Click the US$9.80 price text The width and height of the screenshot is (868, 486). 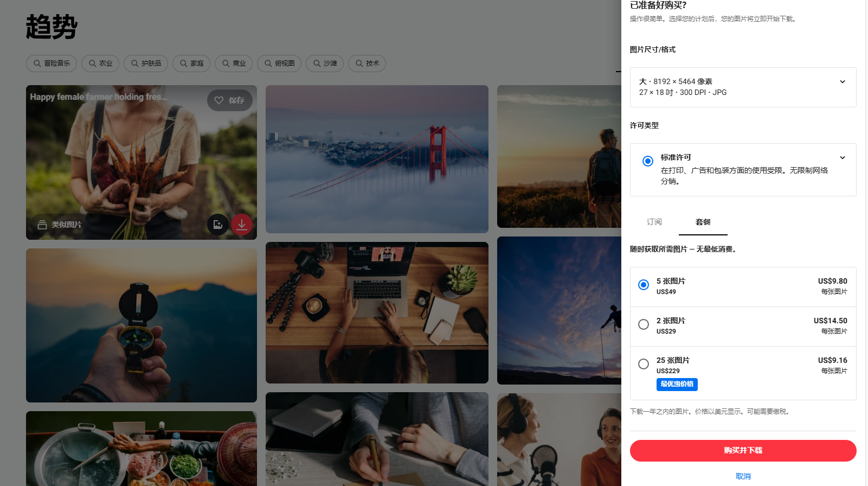tap(833, 281)
